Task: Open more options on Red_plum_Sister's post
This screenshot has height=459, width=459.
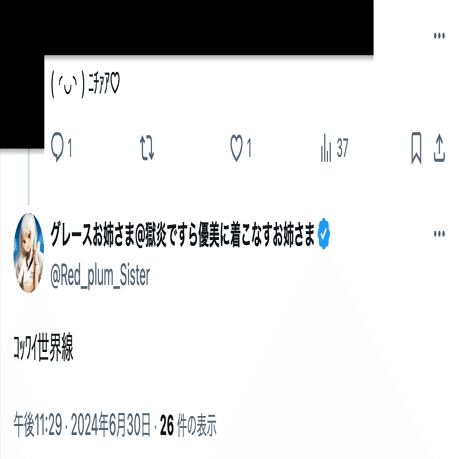Action: click(x=439, y=233)
